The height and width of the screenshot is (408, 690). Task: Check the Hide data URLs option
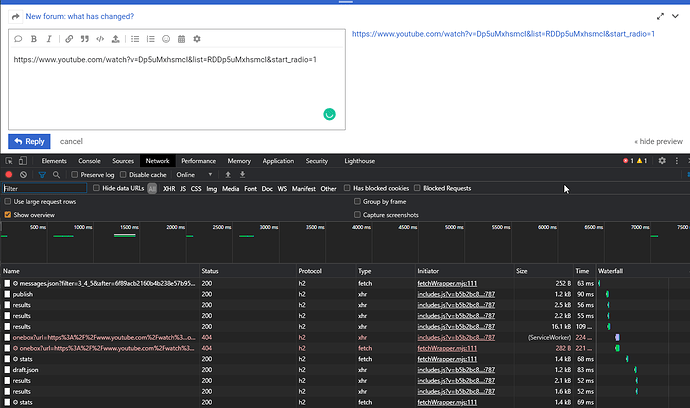coord(96,188)
